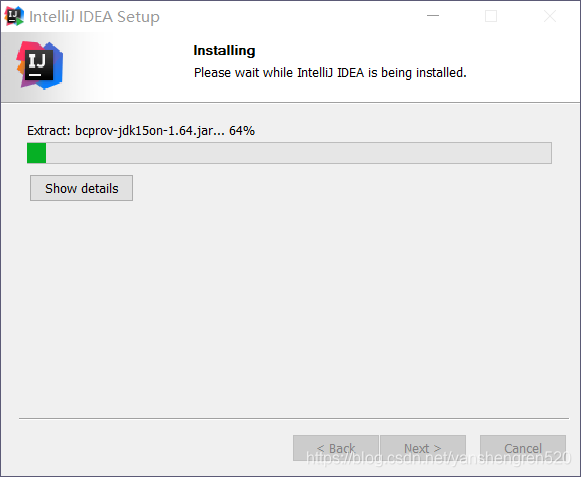The image size is (581, 477).
Task: Click 'Please wait while IntelliJ IDEA is being installed.'
Action: 330,73
